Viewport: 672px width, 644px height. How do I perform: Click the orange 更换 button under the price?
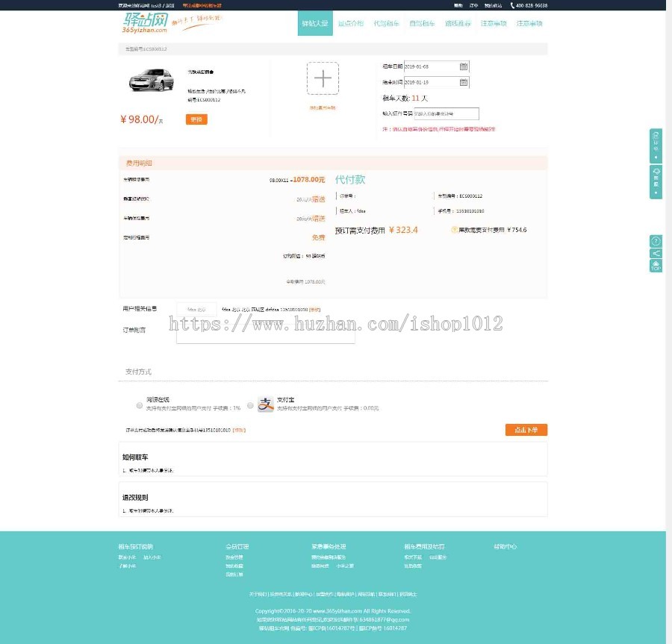tap(196, 119)
